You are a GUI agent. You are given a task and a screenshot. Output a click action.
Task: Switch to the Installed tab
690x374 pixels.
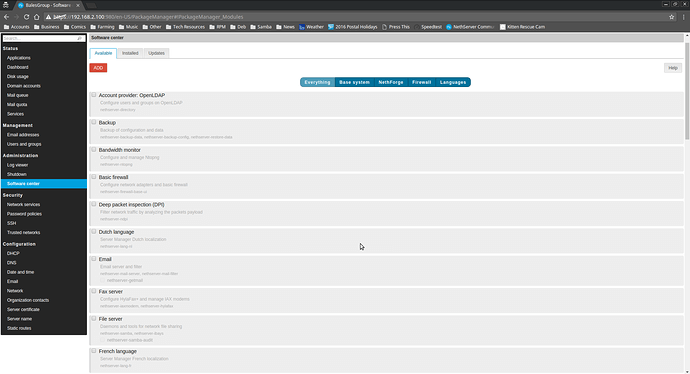point(130,53)
